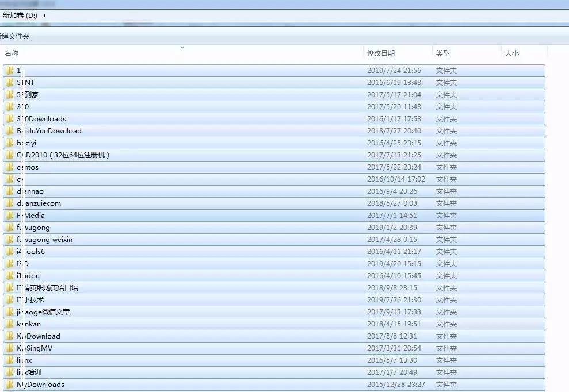This screenshot has width=569, height=392.
Task: Click the CAD2010 folder icon
Action: click(10, 155)
